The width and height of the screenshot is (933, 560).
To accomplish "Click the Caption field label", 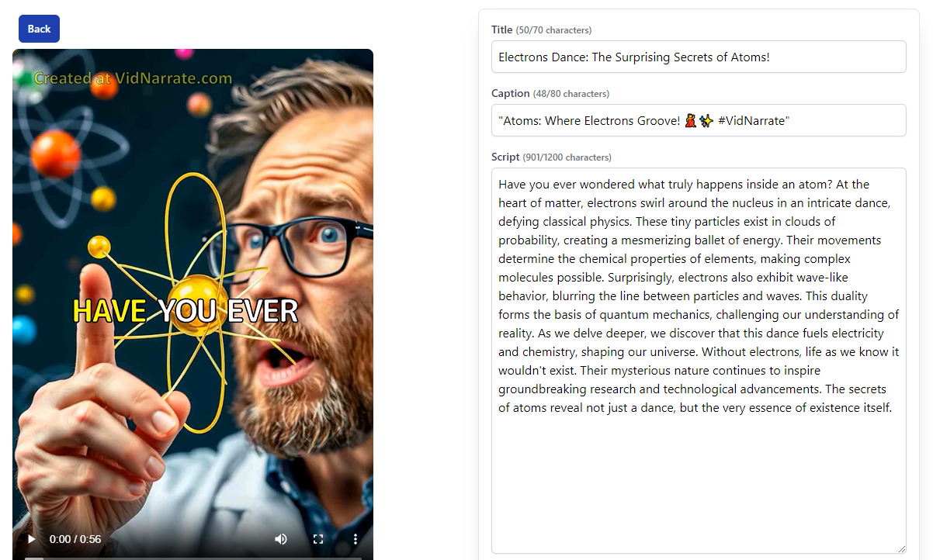I will point(511,93).
